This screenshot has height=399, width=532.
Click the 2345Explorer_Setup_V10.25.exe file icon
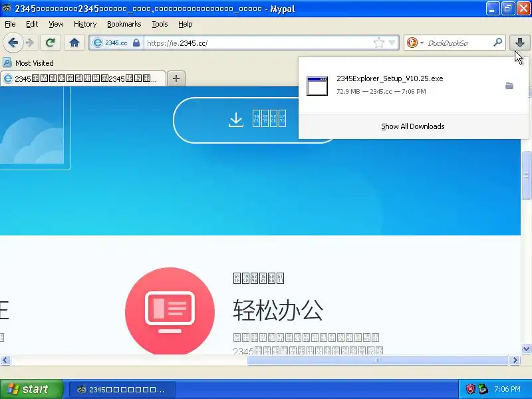point(317,86)
